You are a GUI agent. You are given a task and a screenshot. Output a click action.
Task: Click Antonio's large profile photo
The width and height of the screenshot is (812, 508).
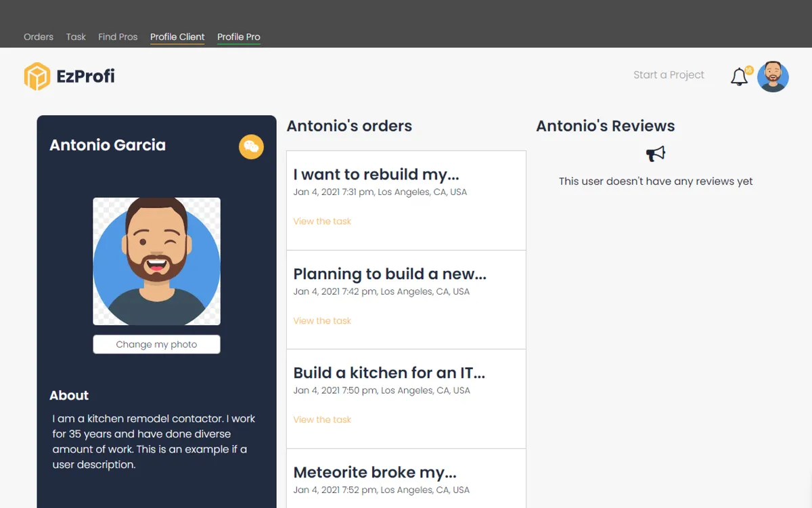click(156, 261)
